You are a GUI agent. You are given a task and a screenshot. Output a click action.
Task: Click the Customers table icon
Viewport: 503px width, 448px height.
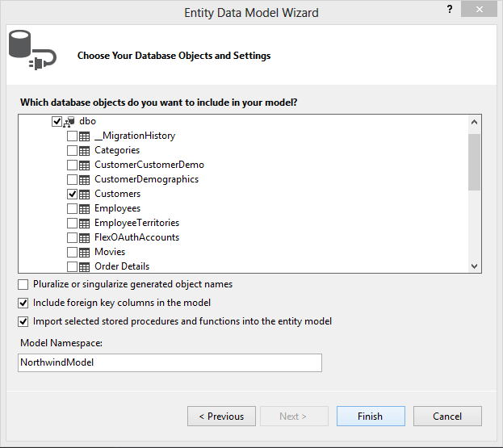pos(84,194)
